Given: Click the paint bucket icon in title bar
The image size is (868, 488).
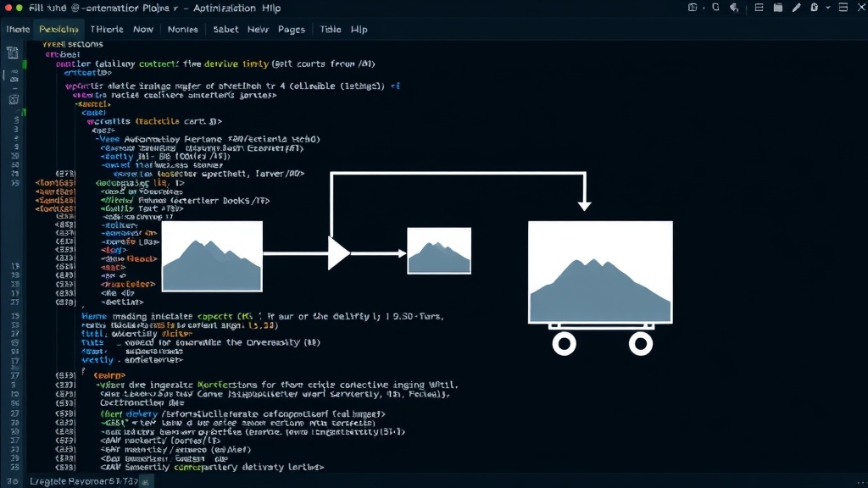Looking at the screenshot, I should pos(734,8).
